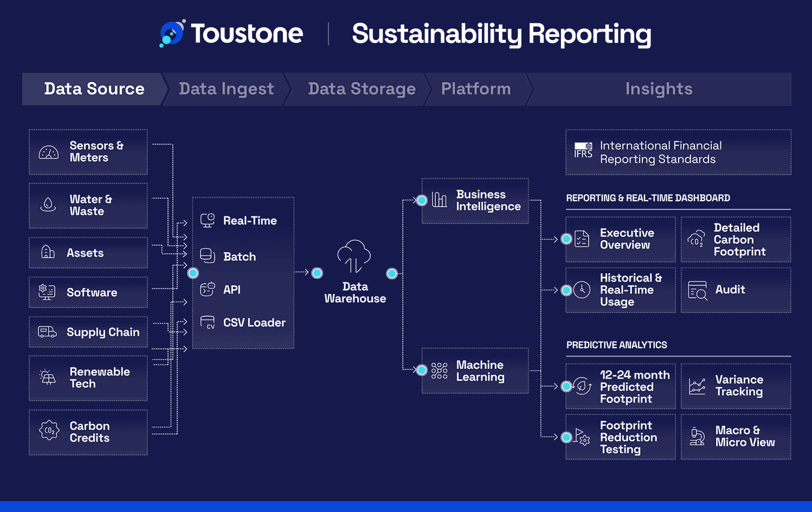Select the Insights tab
Image resolution: width=812 pixels, height=512 pixels.
(659, 89)
